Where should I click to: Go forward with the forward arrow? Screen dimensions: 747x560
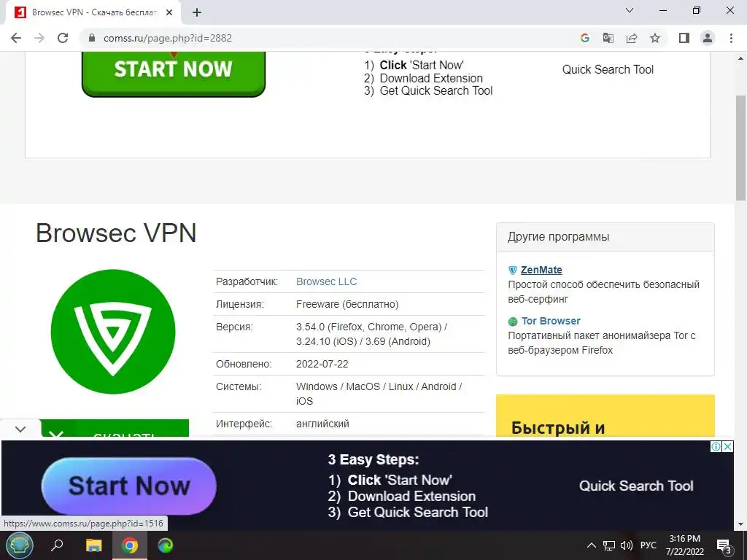pos(39,38)
